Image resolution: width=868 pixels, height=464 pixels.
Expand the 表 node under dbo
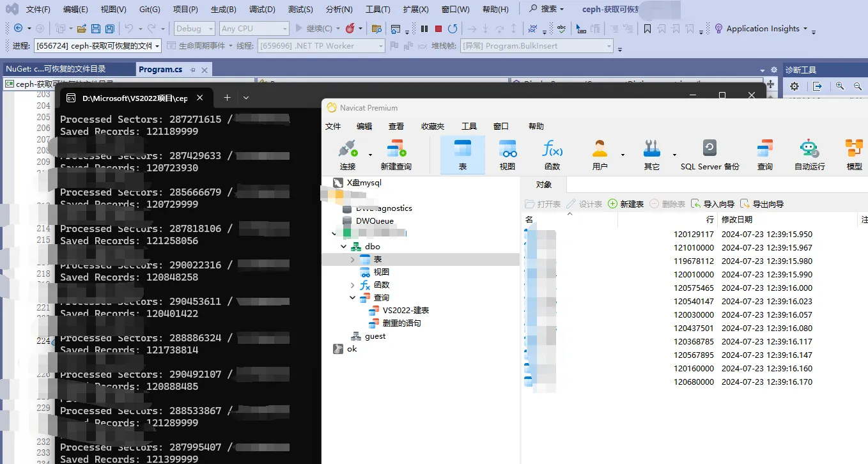click(352, 259)
